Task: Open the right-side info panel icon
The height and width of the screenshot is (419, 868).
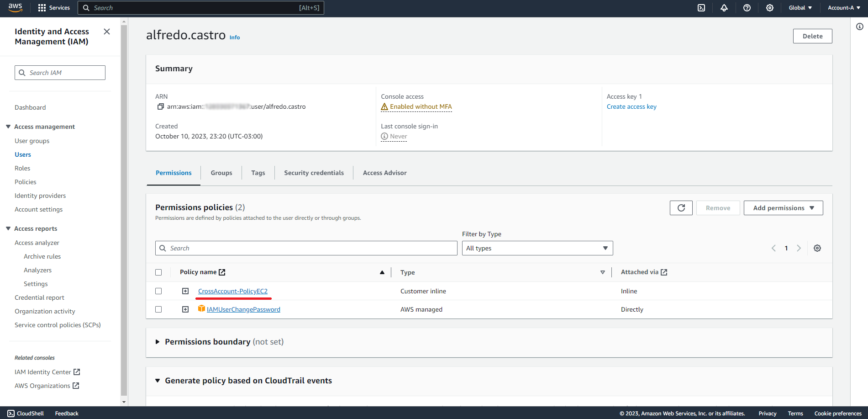Action: point(860,27)
